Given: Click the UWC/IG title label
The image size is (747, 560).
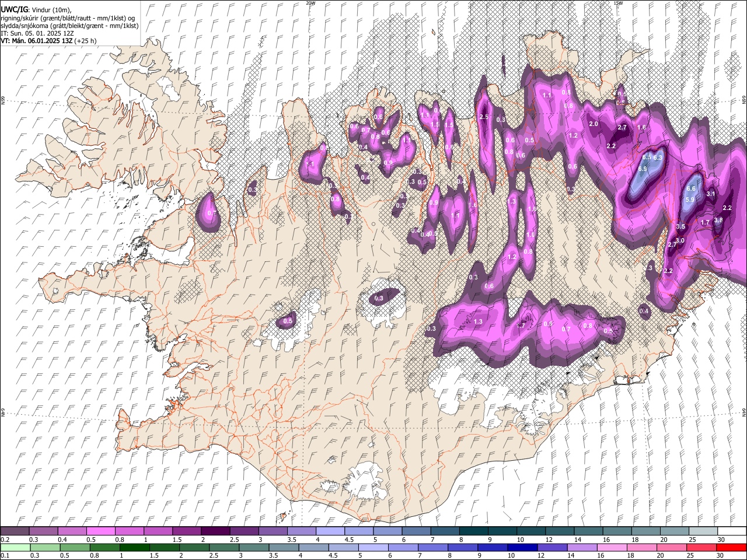Looking at the screenshot, I should point(13,10).
